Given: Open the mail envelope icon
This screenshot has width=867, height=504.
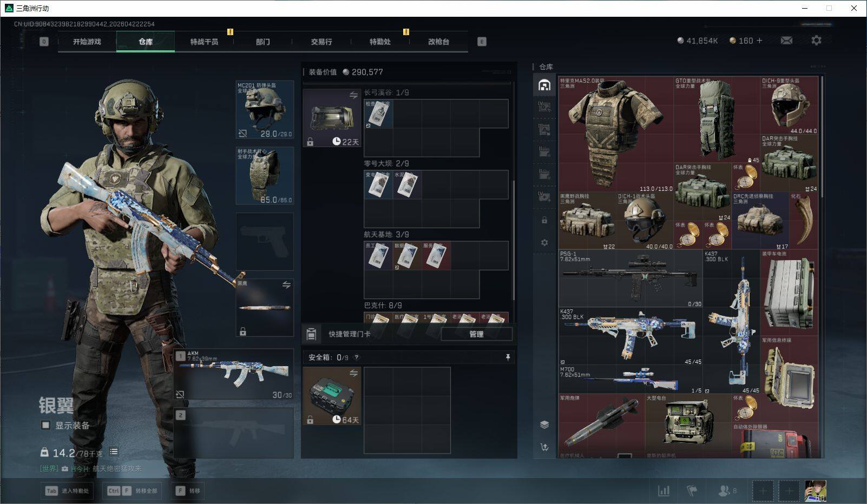Looking at the screenshot, I should [786, 41].
